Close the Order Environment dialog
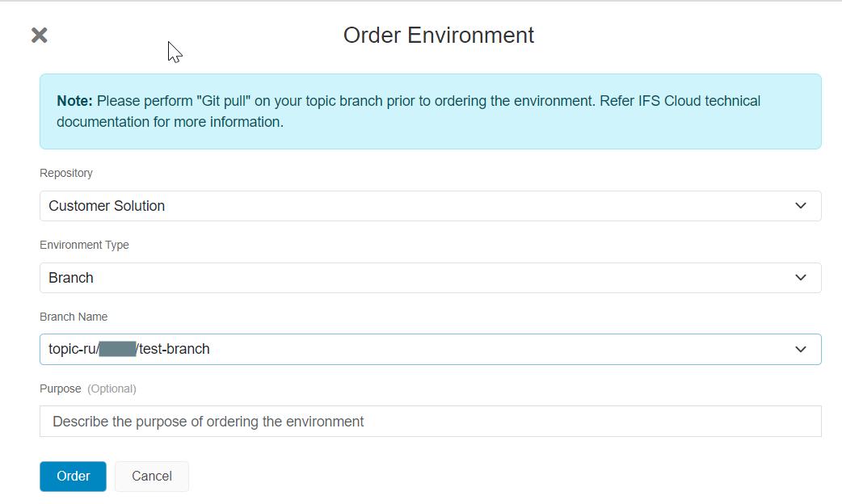Viewport: 842px width, 504px height. coord(38,35)
